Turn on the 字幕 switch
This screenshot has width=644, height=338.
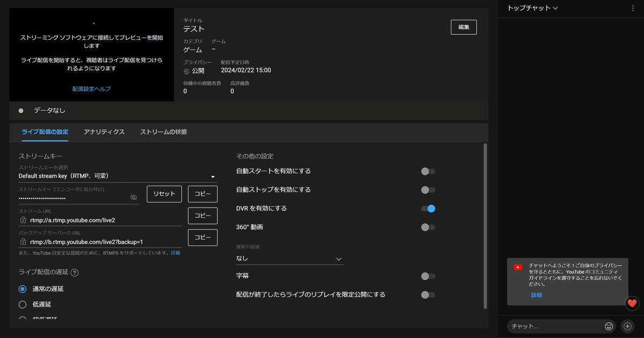[x=428, y=276]
